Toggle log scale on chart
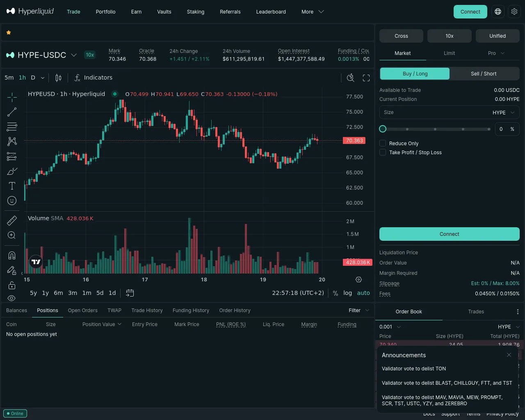This screenshot has height=420, width=525. coord(348,293)
